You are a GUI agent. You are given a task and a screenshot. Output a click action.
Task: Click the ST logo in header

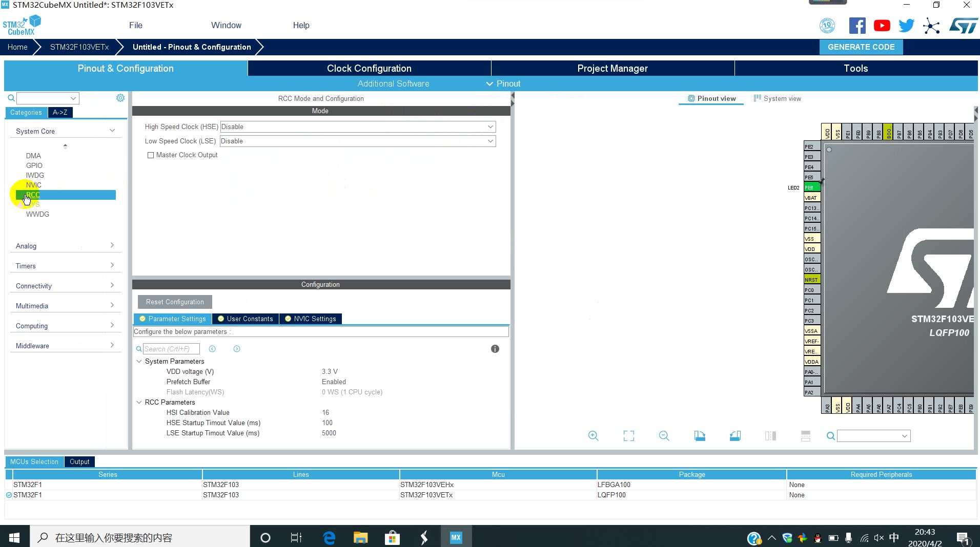tap(964, 26)
